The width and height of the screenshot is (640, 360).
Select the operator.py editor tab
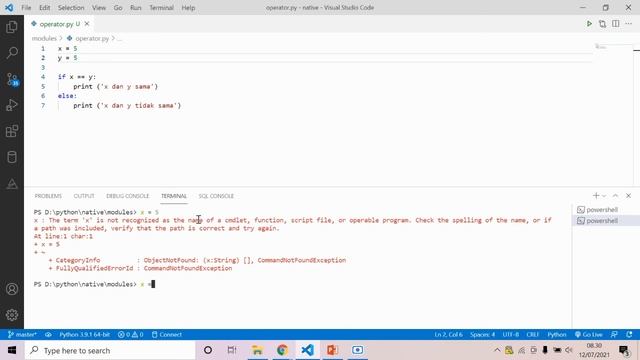59,24
